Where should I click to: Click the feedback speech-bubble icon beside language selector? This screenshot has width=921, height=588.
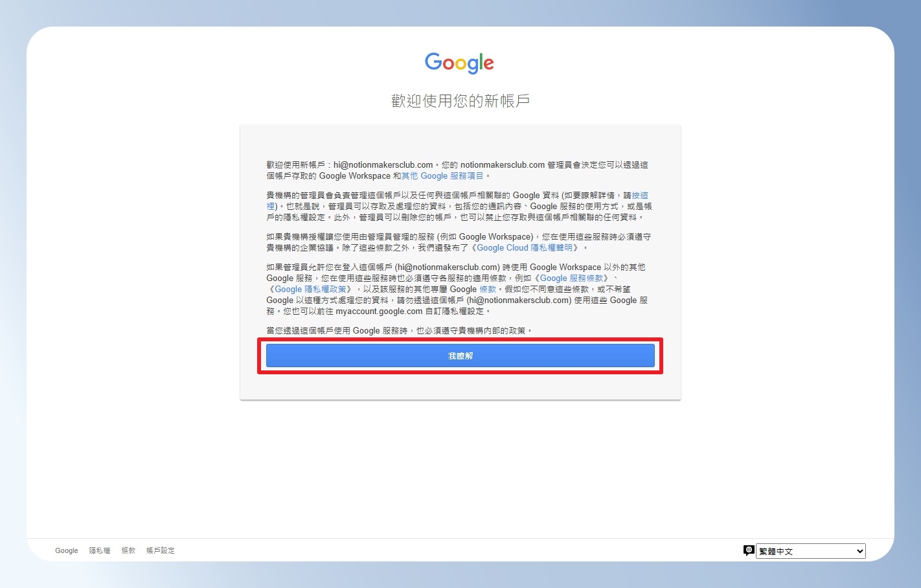click(749, 550)
